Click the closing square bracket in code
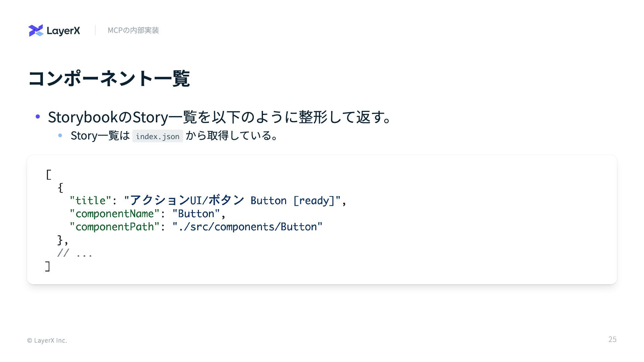Screen dimensions: 644x362 click(48, 266)
